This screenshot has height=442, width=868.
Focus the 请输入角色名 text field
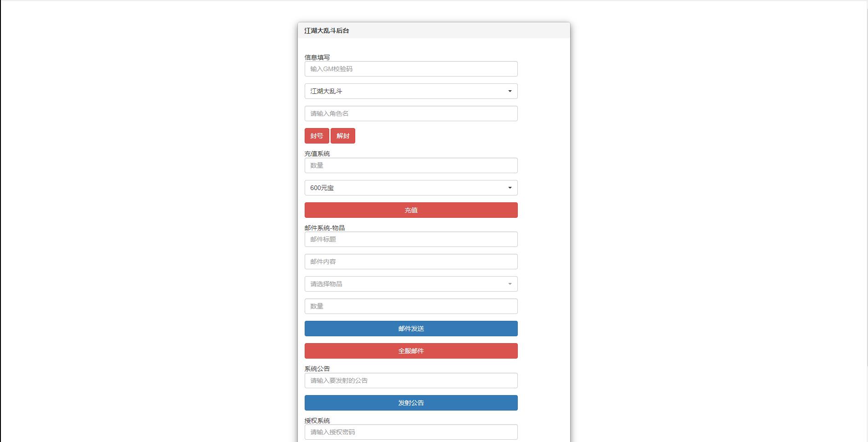point(411,113)
